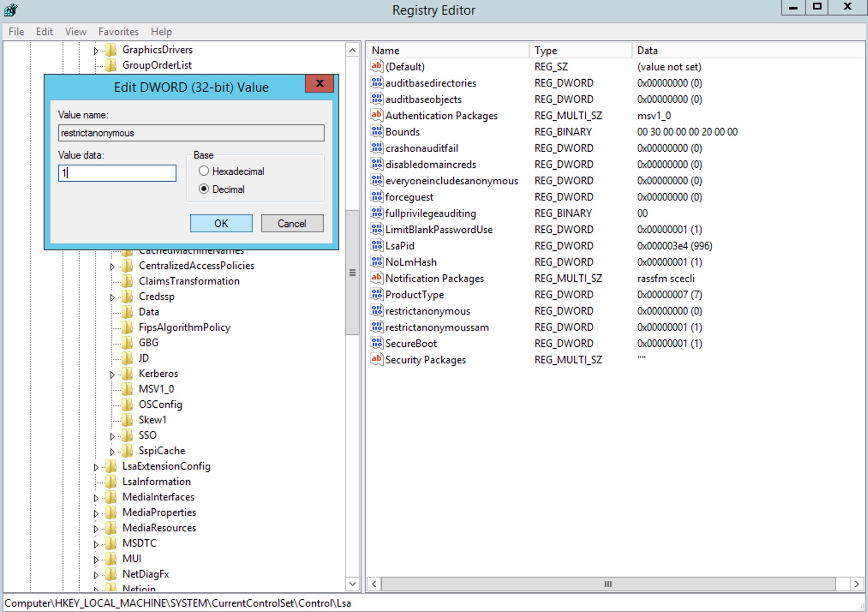Click the horizontal scrollbar thumb in values pane
Image resolution: width=868 pixels, height=612 pixels.
pos(608,584)
